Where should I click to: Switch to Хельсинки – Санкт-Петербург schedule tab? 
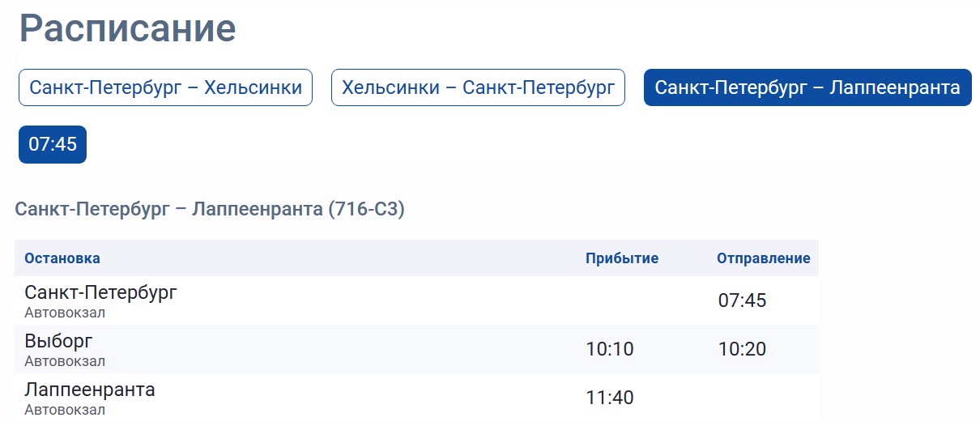click(x=478, y=87)
